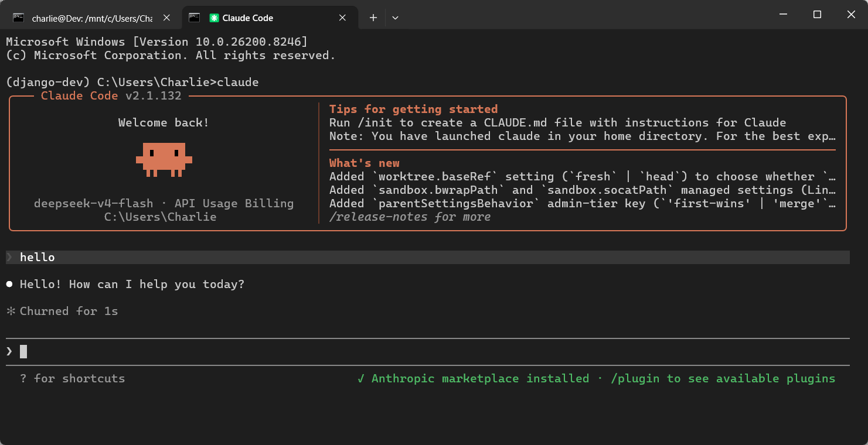Click the 'deepseek-v4-flash · API Usage Billing' line

(x=164, y=204)
